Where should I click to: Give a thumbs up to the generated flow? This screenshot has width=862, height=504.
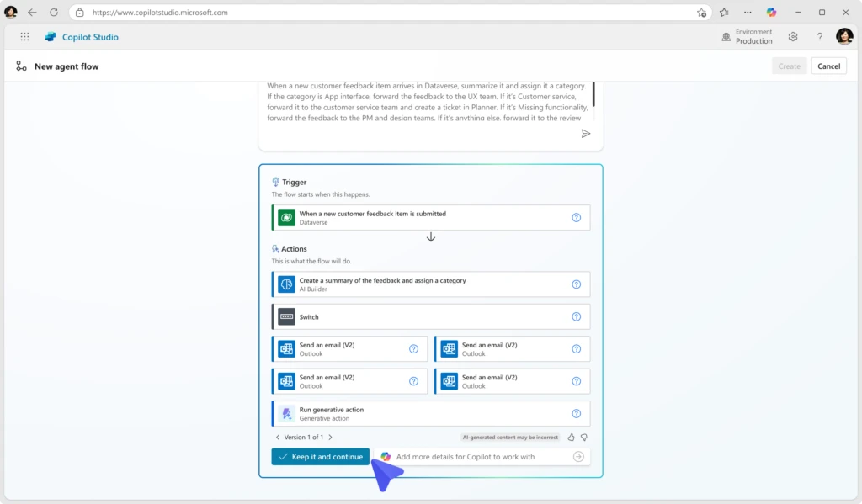(x=572, y=437)
